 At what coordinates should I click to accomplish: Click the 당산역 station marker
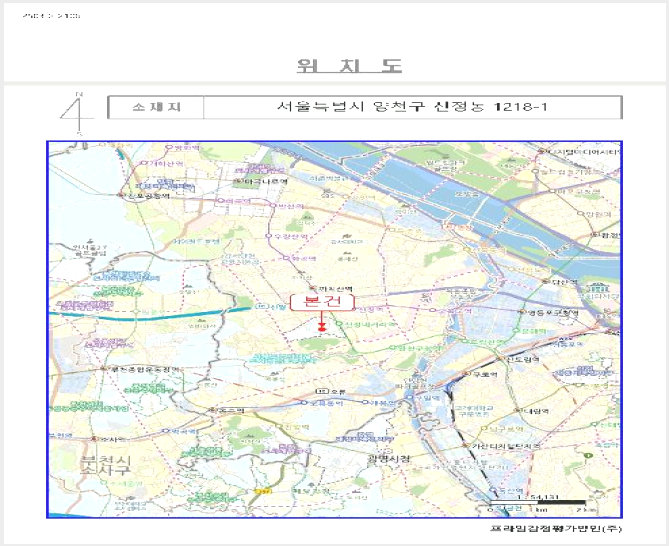[x=546, y=282]
